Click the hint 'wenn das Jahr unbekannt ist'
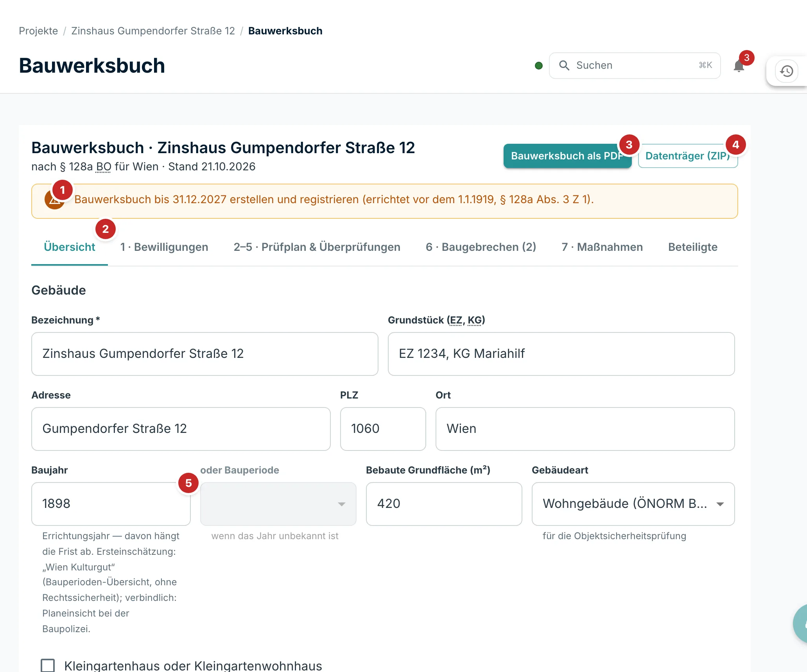Screen dimensions: 807x672 (275, 536)
